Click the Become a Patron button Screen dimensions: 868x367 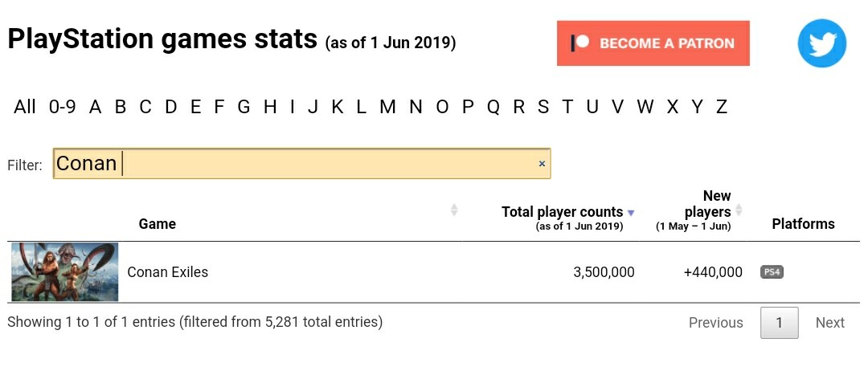(x=653, y=43)
